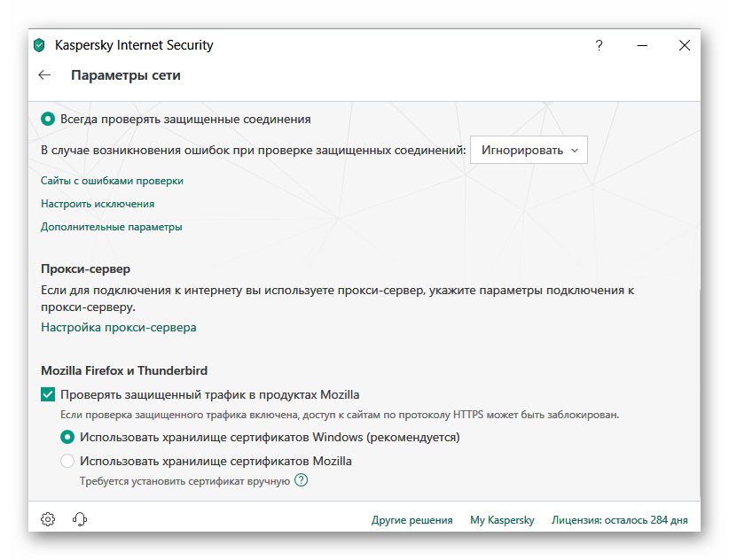Uncheck 'Проверять защищенный трафик в продуктах Mozilla'
729x560 pixels.
point(48,394)
